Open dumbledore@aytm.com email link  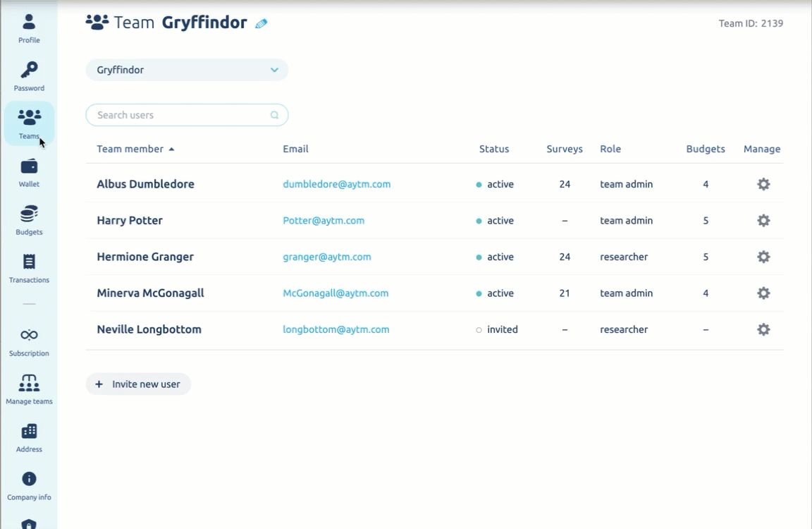click(x=336, y=184)
